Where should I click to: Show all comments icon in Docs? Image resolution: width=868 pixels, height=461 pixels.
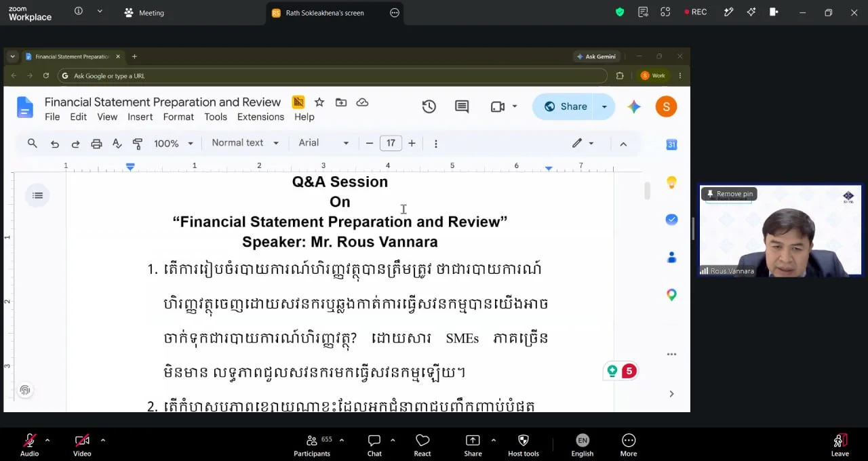click(462, 106)
